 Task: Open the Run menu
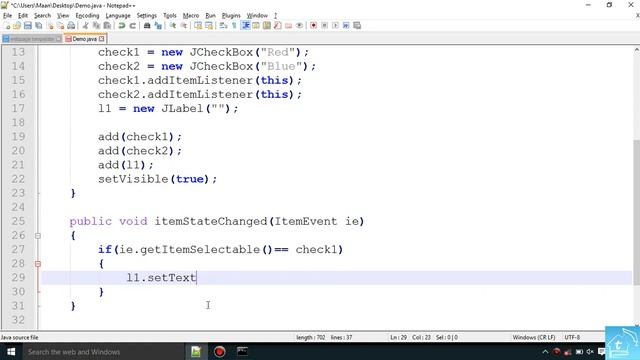click(210, 16)
